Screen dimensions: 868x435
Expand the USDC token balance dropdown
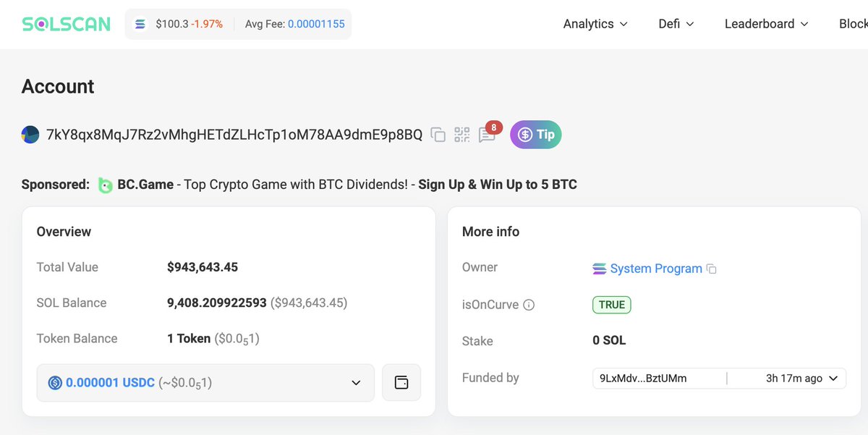coord(205,382)
